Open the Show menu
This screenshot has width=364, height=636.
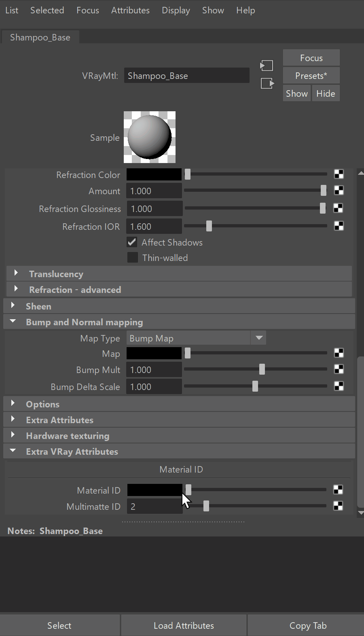point(213,10)
